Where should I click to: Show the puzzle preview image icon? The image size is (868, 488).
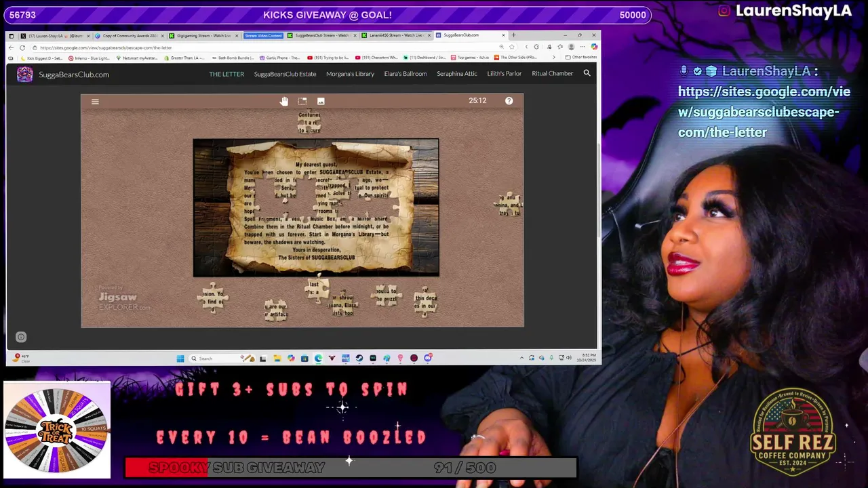point(321,101)
